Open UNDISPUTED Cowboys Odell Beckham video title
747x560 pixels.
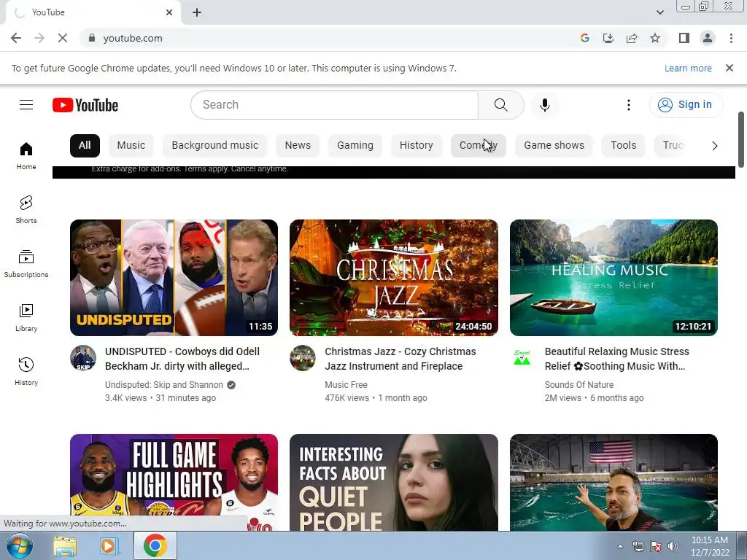[182, 359]
